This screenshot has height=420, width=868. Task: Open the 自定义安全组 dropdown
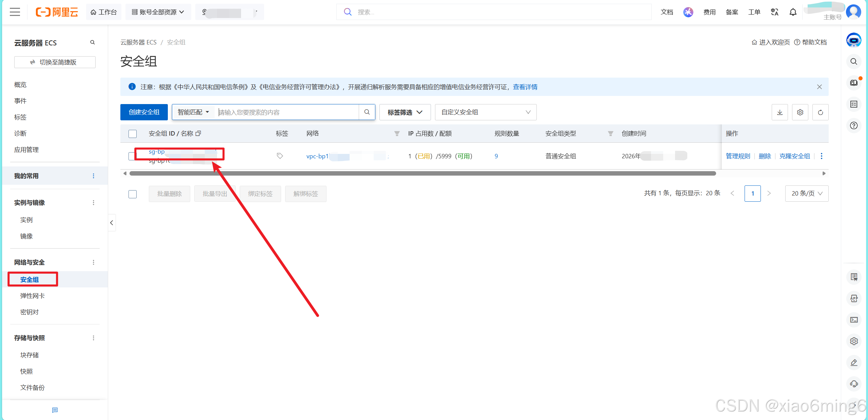pos(486,112)
